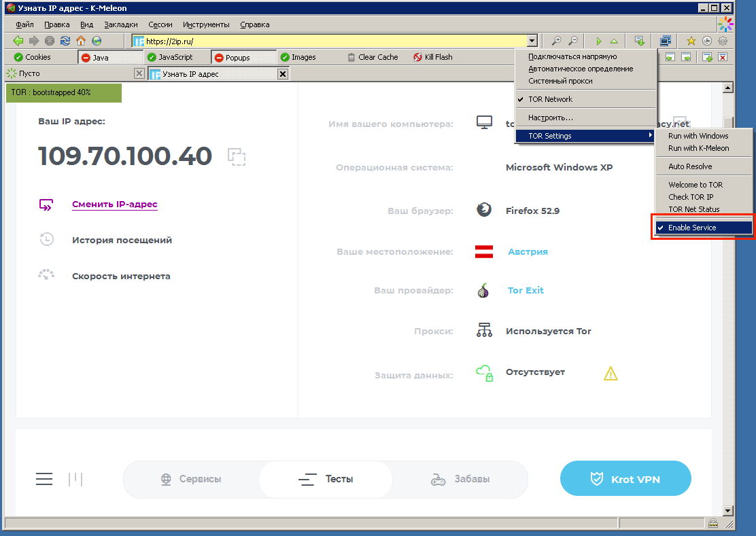The image size is (756, 536).
Task: Open TOR Net Status from submenu
Action: tap(704, 209)
